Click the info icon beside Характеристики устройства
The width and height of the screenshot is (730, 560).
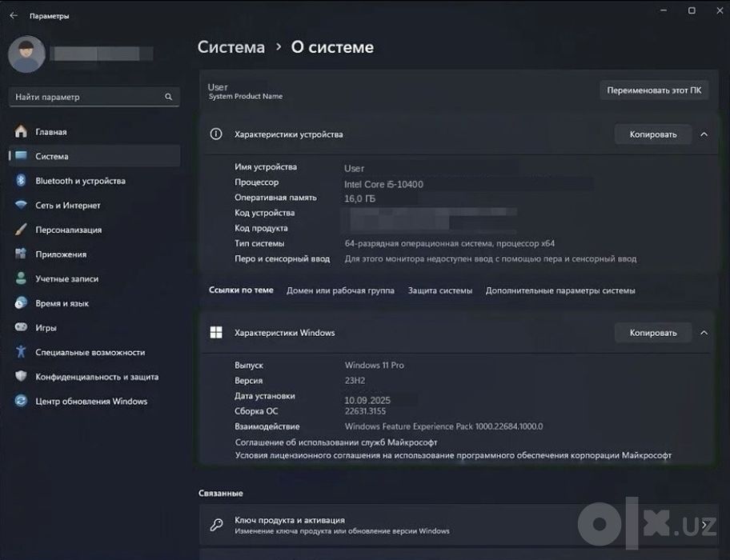click(216, 134)
